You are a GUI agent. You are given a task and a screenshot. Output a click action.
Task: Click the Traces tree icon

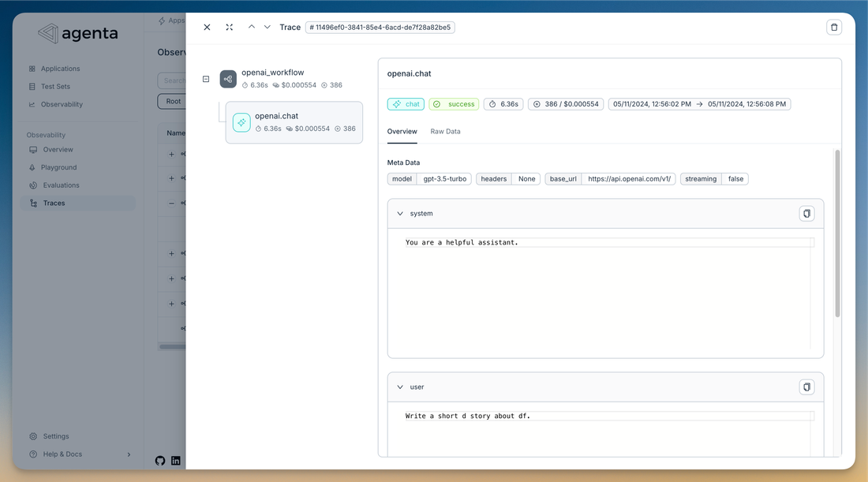pyautogui.click(x=34, y=203)
